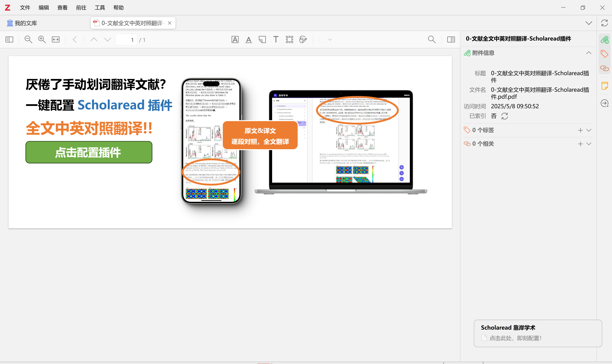
Task: Collapse the 附件信息 section
Action: point(588,53)
